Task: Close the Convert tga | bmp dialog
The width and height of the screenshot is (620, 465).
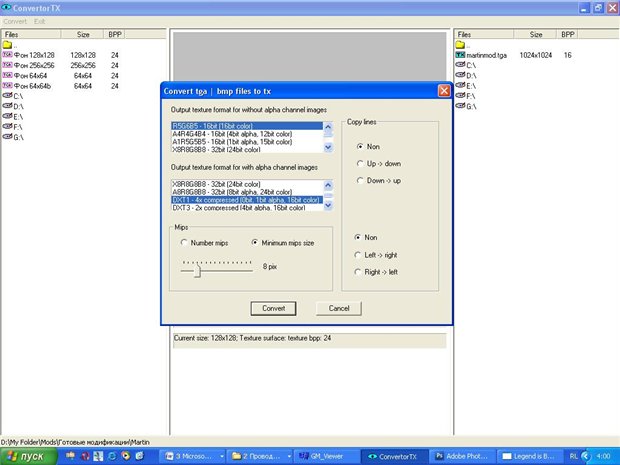Action: pos(444,91)
